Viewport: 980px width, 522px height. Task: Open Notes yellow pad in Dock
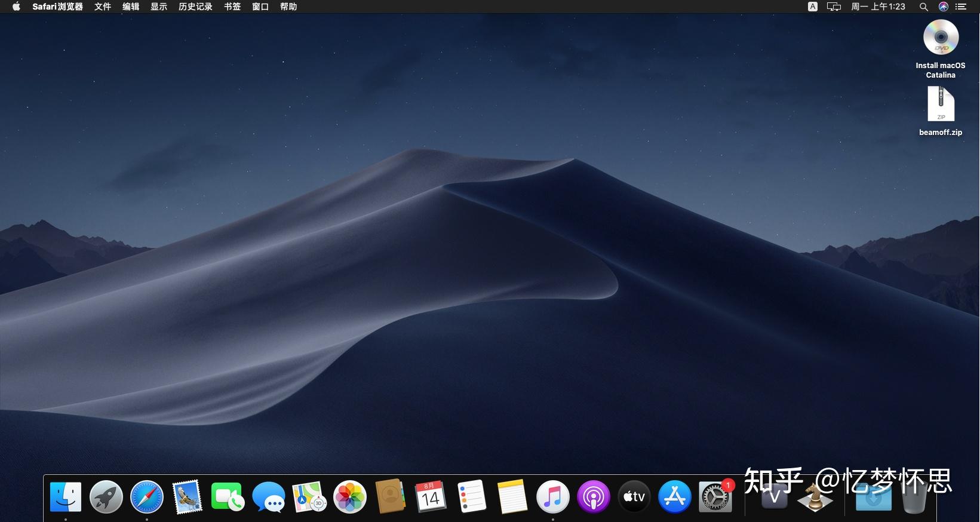point(512,496)
